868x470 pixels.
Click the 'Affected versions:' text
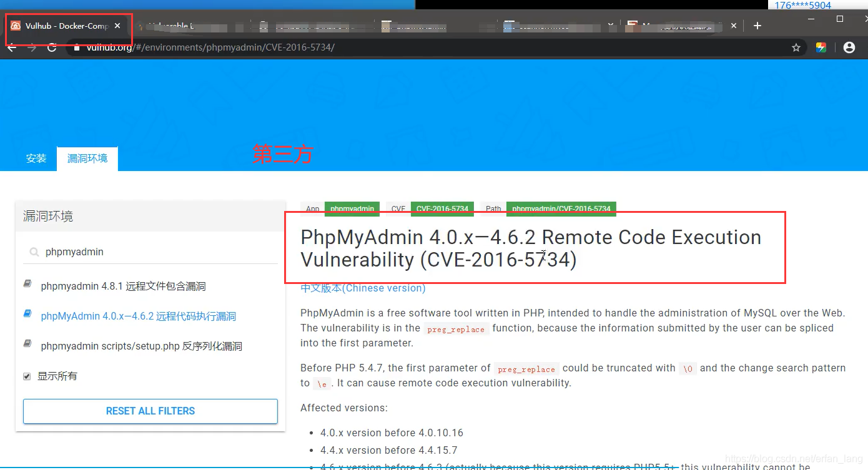tap(344, 408)
